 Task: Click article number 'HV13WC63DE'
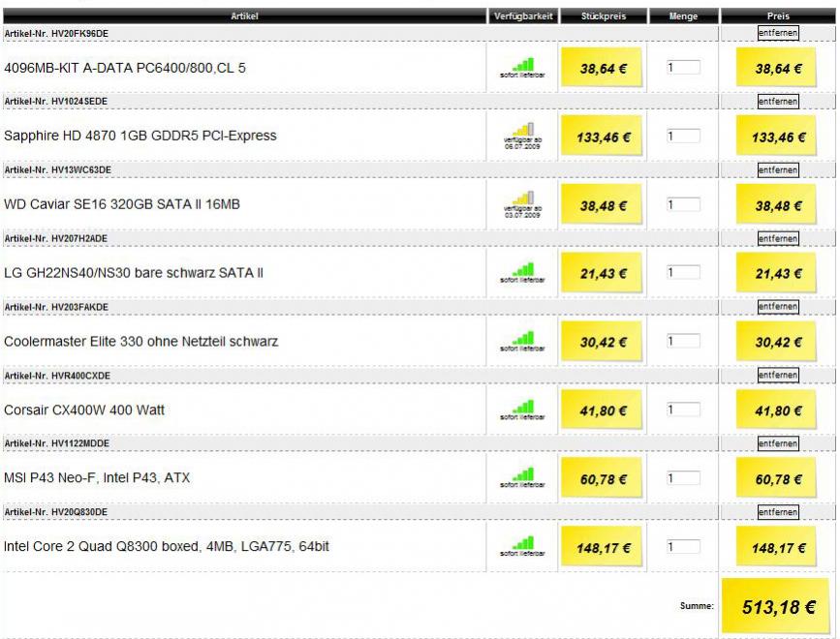pyautogui.click(x=81, y=169)
